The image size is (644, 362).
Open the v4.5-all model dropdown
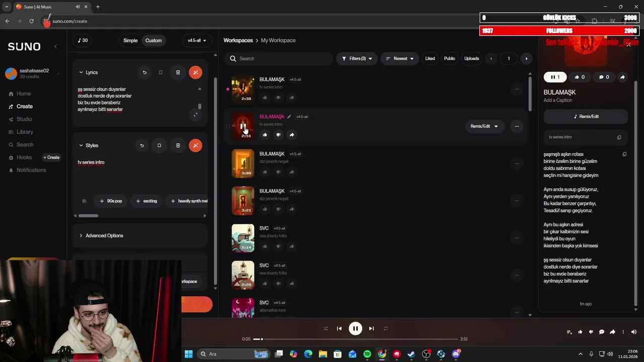click(x=197, y=41)
